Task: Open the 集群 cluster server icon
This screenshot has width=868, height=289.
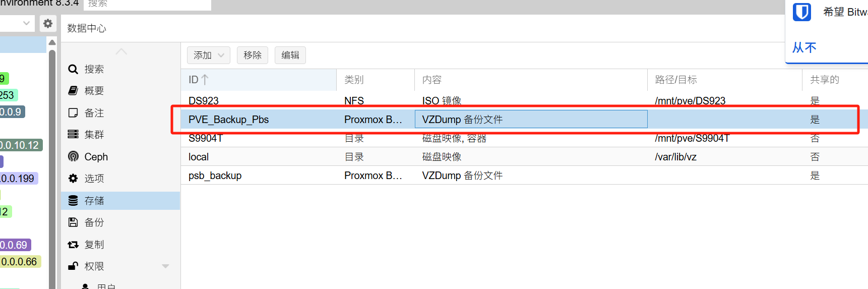Action: (x=73, y=134)
